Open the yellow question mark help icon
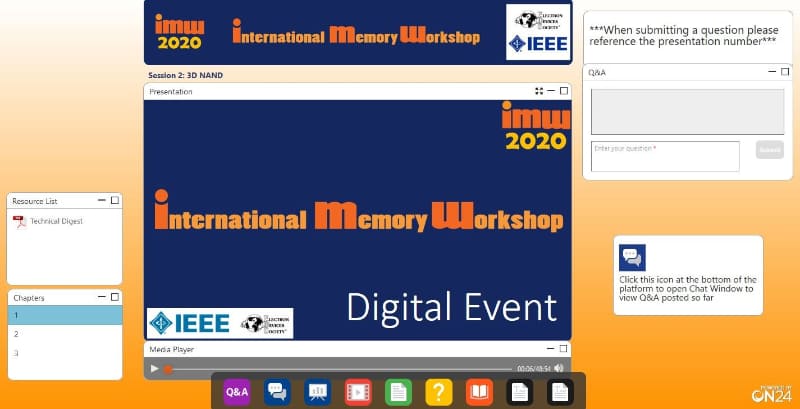800x409 pixels. click(x=439, y=392)
